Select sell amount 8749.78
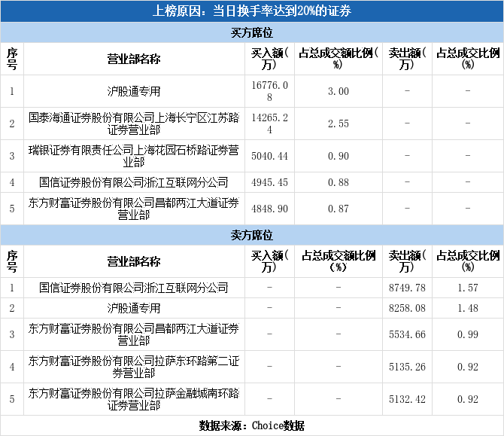 [x=407, y=288]
